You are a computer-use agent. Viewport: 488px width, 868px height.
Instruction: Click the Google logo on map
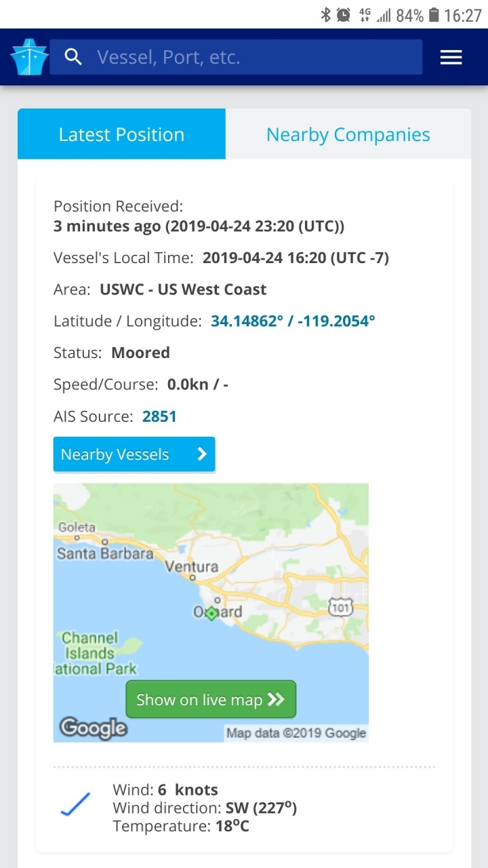[93, 728]
